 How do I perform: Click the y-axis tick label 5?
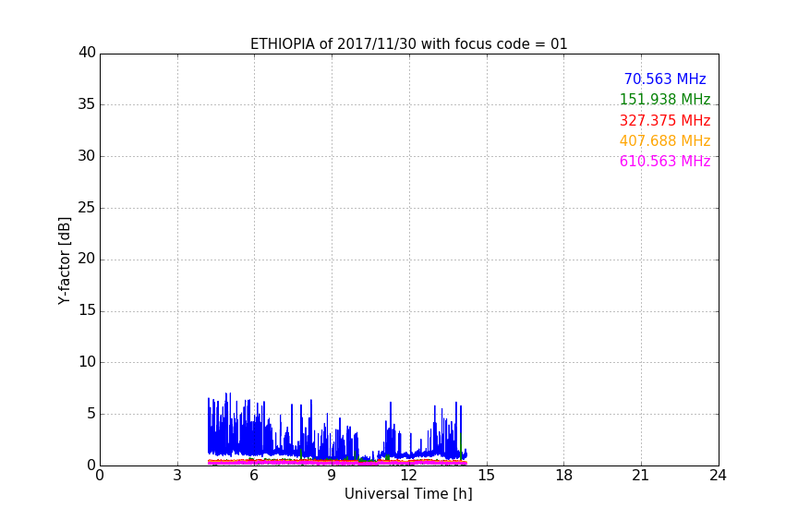tap(91, 414)
